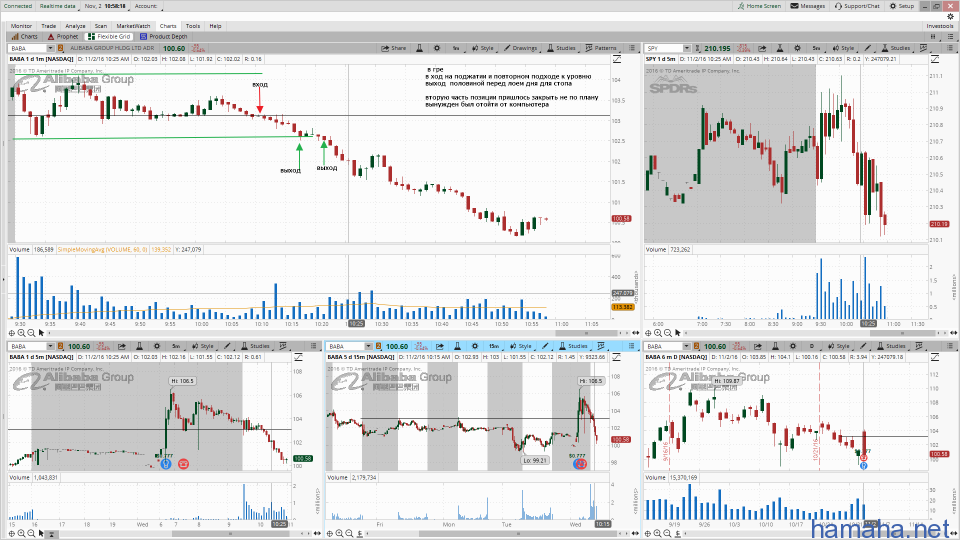Click the Home Screen button
The height and width of the screenshot is (540, 960).
pyautogui.click(x=759, y=6)
